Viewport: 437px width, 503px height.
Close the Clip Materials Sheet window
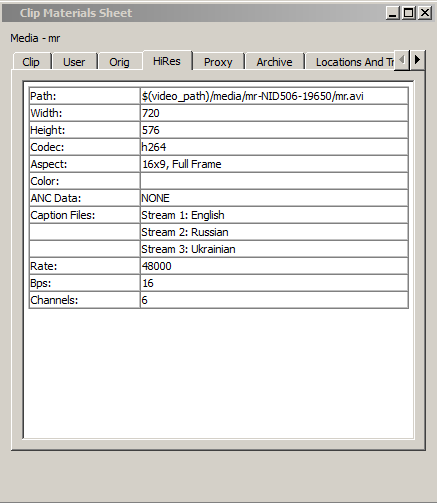point(425,13)
